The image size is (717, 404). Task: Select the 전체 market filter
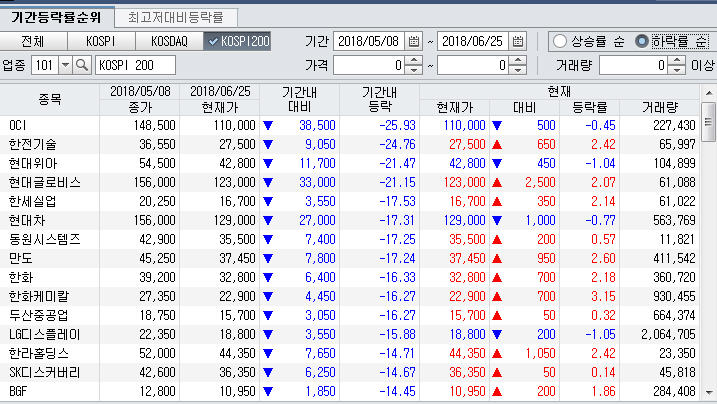pos(33,41)
